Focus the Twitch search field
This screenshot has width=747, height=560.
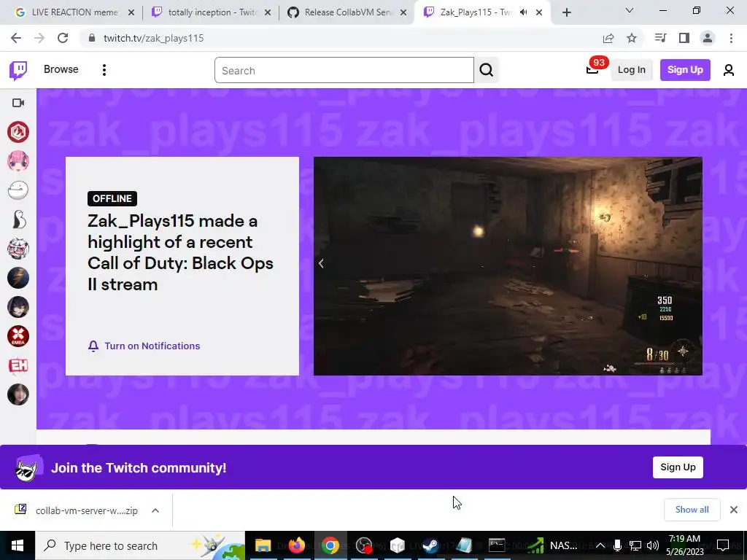(344, 70)
